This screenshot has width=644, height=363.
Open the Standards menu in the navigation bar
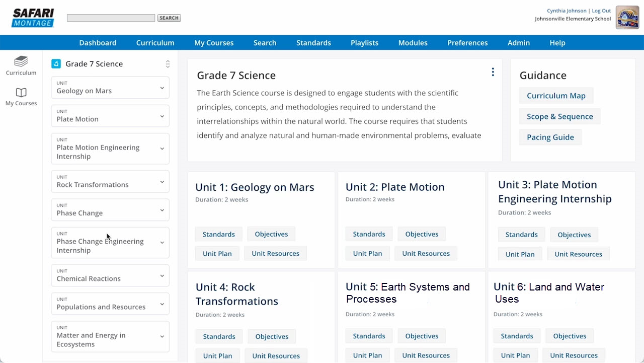coord(313,43)
